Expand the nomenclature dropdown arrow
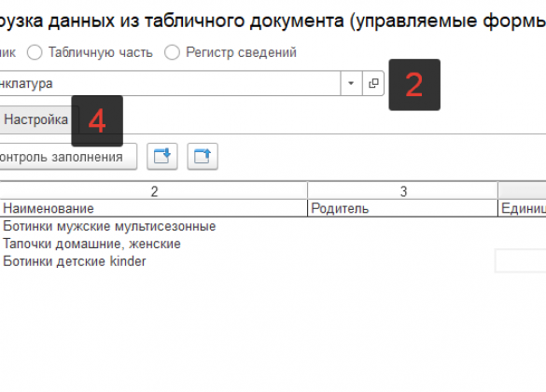This screenshot has height=392, width=546. coord(351,83)
